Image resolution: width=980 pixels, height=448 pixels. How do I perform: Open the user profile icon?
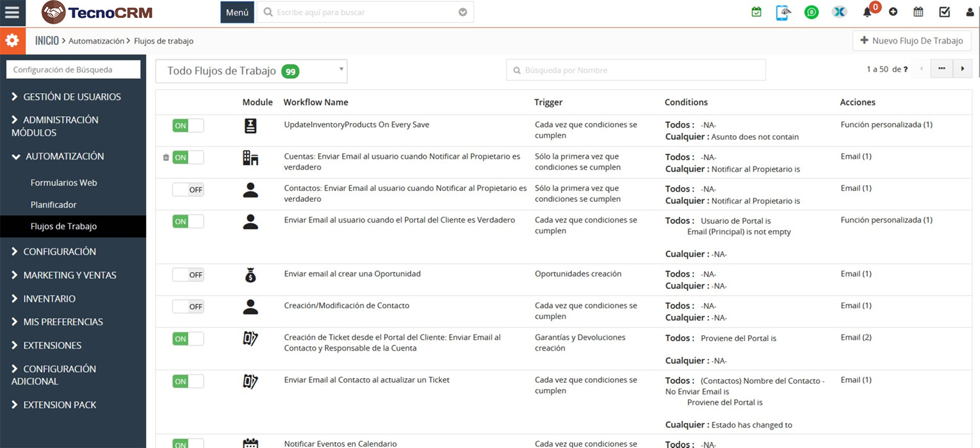coord(970,12)
